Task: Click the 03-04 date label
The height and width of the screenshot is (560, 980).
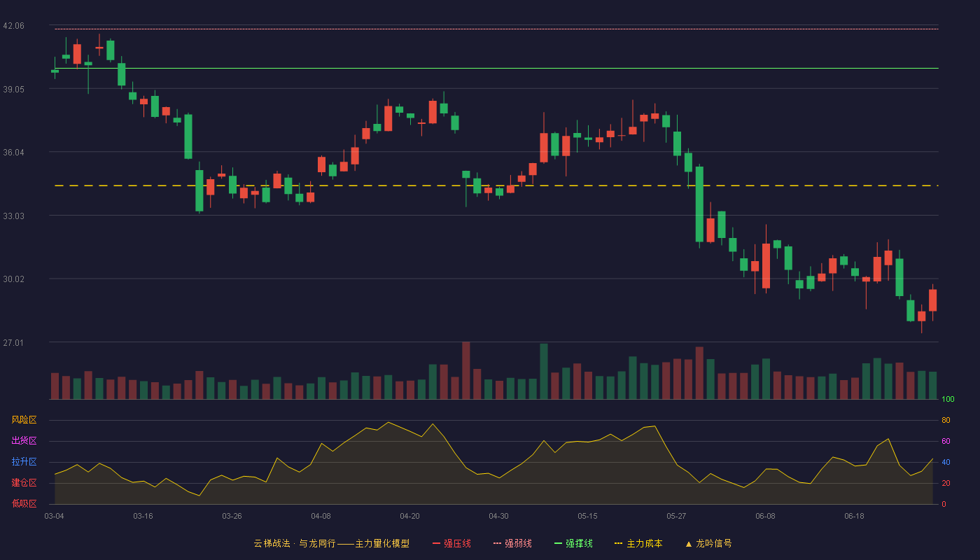Action: (54, 516)
